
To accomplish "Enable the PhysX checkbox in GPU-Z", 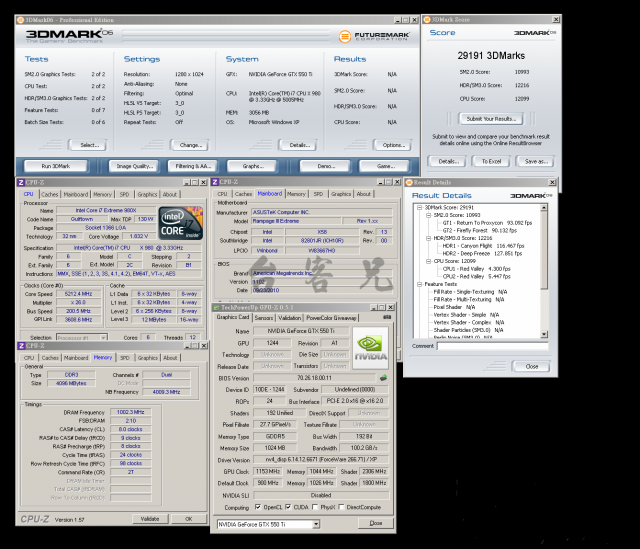I will (315, 507).
